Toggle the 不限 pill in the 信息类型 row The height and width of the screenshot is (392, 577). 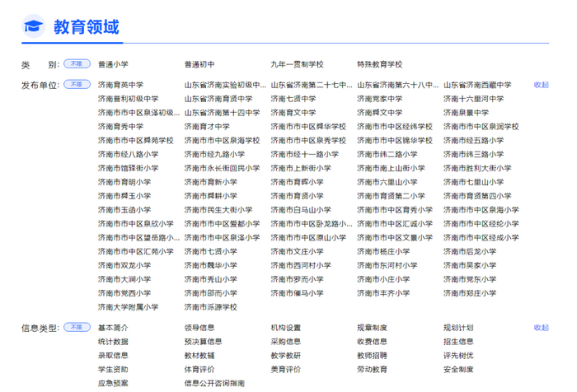(77, 327)
